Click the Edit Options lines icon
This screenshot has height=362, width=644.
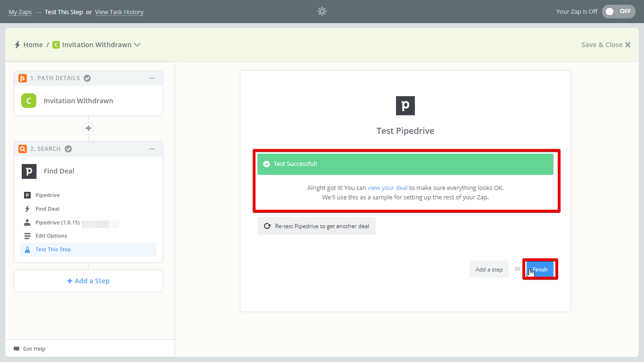tap(27, 236)
